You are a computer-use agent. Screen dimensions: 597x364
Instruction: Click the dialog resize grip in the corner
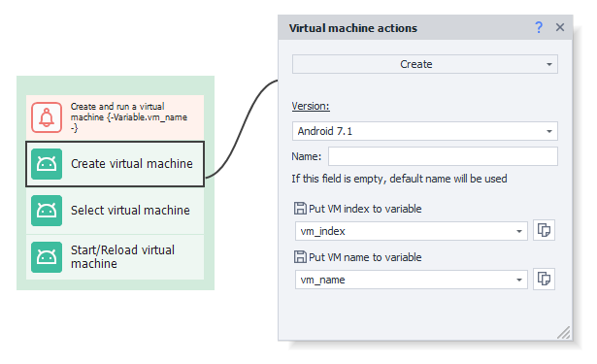pyautogui.click(x=564, y=332)
